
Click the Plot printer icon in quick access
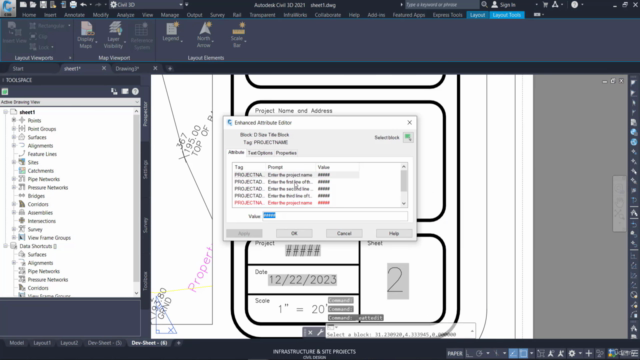point(73,5)
